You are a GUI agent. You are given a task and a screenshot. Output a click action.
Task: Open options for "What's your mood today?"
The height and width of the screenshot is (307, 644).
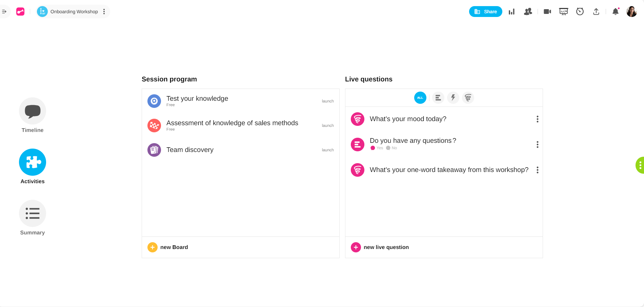click(x=537, y=119)
